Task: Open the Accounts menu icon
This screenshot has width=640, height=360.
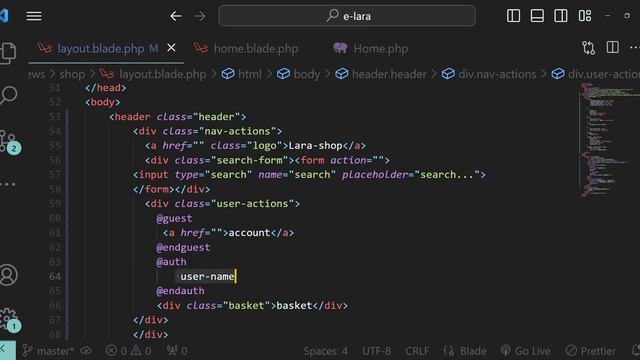Action: coord(8,275)
